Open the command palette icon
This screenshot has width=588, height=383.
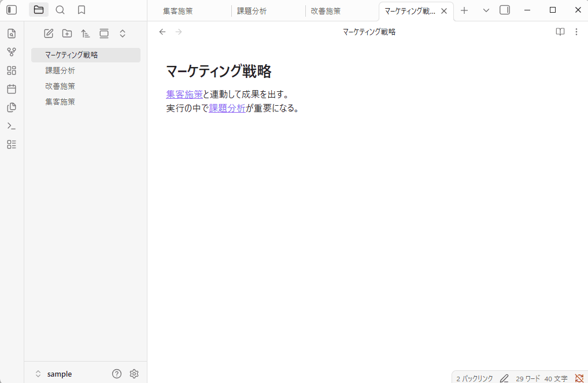point(12,126)
